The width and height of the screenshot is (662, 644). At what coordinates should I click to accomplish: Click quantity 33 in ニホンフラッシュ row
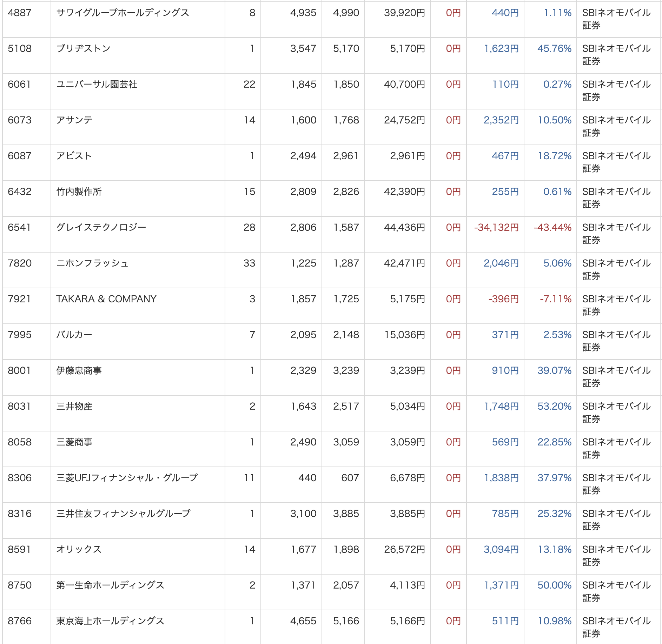(x=249, y=263)
